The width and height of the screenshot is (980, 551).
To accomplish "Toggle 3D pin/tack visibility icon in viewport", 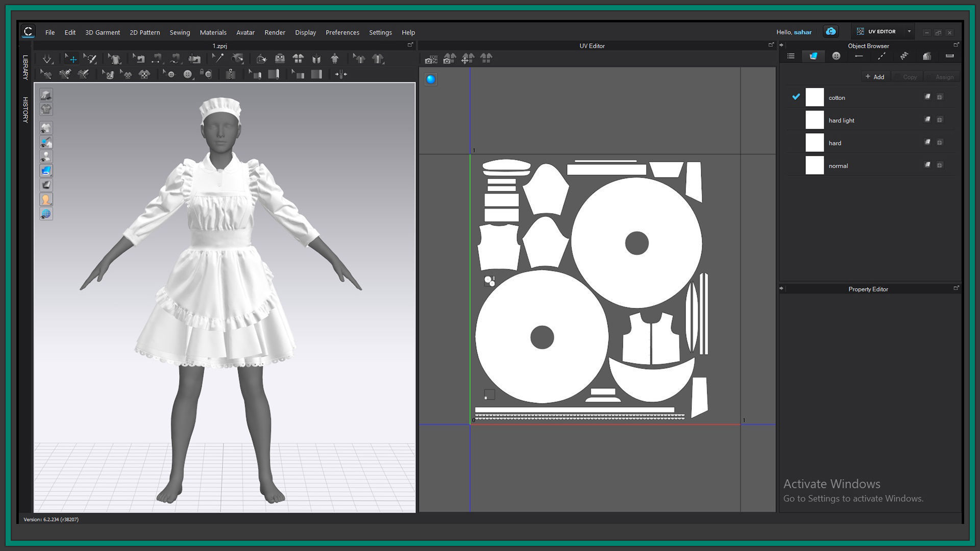I will (x=46, y=142).
